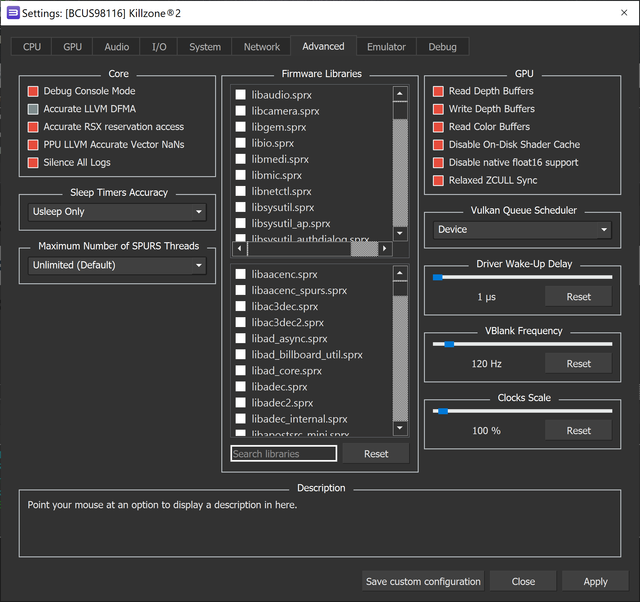Check libsysutil_ap.sprx library
The height and width of the screenshot is (602, 640).
241,223
